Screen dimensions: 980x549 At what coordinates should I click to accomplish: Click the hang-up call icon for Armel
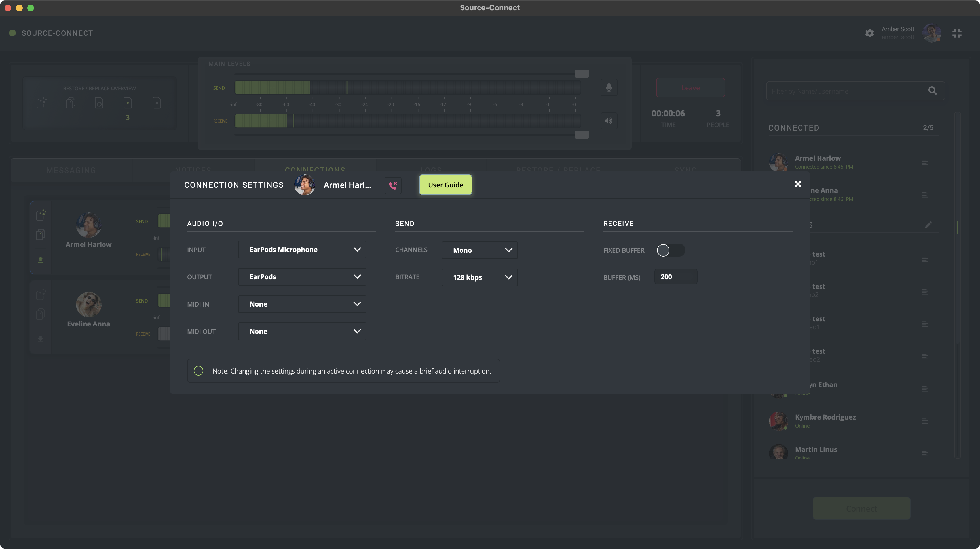(393, 185)
